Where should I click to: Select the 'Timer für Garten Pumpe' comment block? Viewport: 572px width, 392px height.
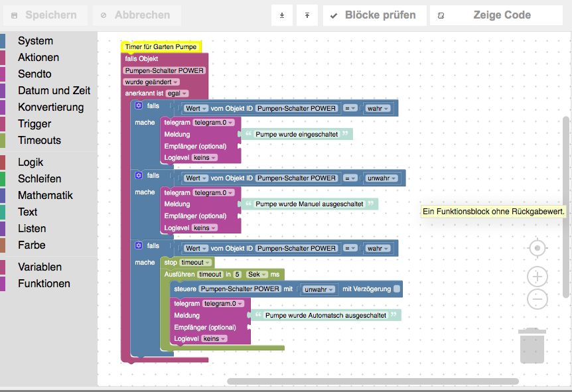pos(161,46)
